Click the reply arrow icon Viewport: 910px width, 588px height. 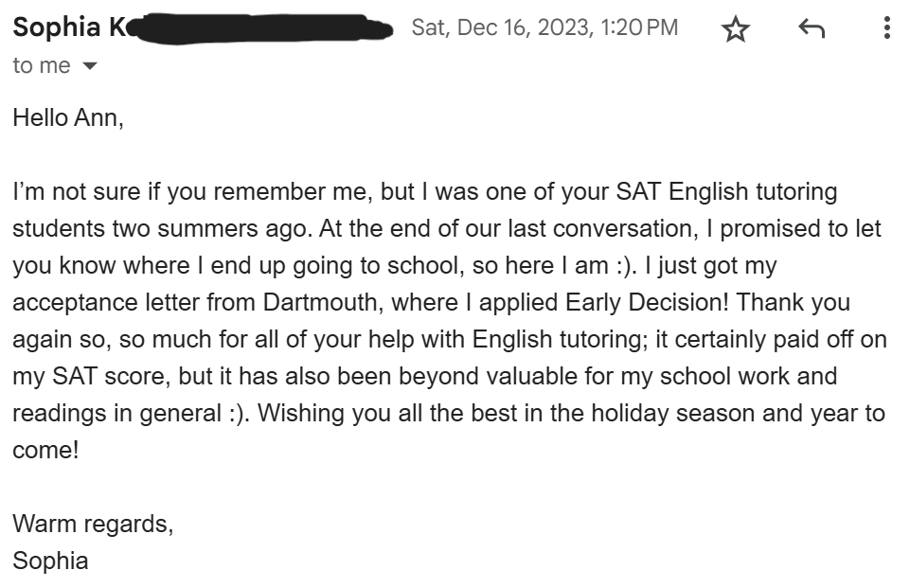pyautogui.click(x=812, y=29)
